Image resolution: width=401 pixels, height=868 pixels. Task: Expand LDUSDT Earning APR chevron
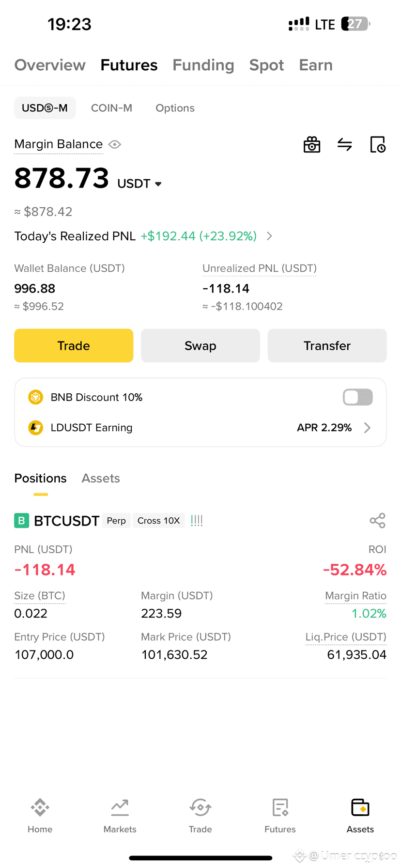click(367, 428)
